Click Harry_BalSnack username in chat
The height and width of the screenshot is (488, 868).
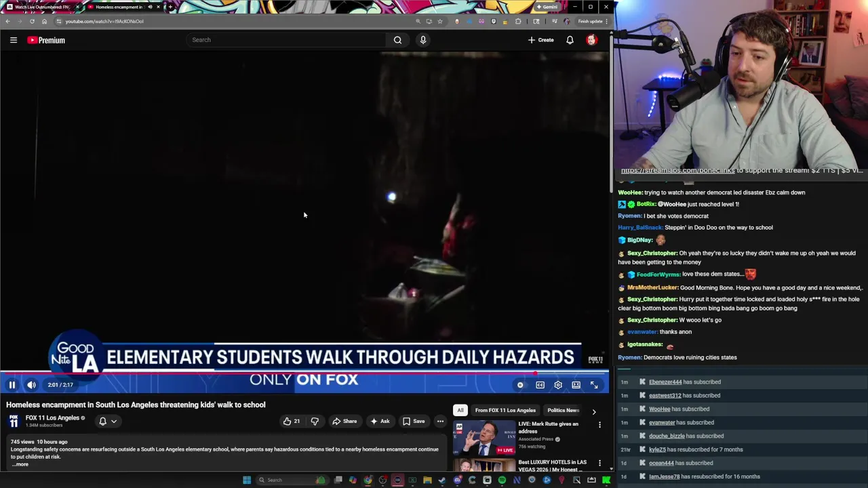click(x=639, y=228)
